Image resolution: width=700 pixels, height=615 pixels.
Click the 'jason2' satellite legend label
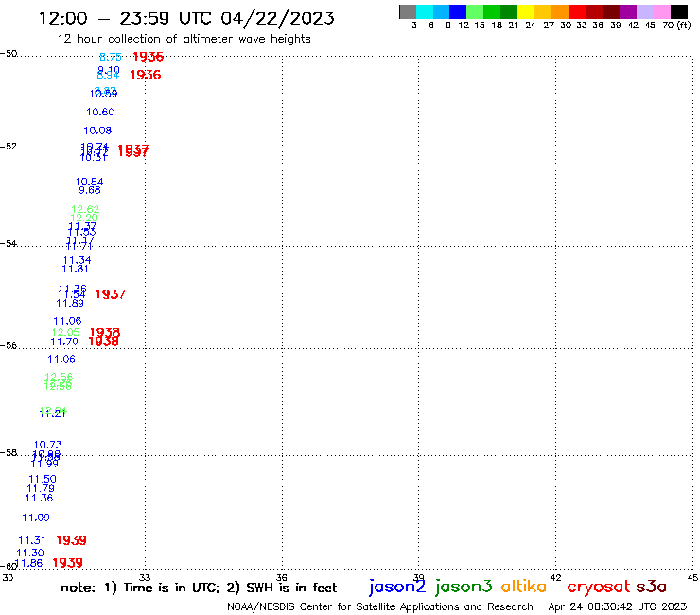[397, 587]
